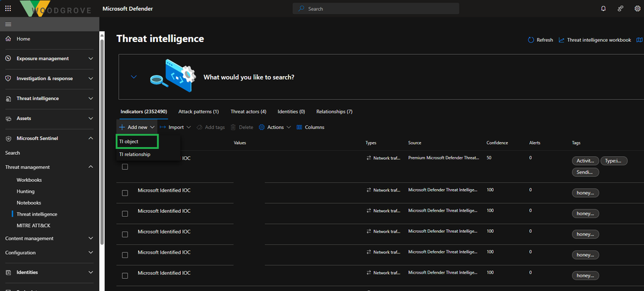
Task: Click the Threat intelligence workbook chart icon
Action: pos(561,40)
